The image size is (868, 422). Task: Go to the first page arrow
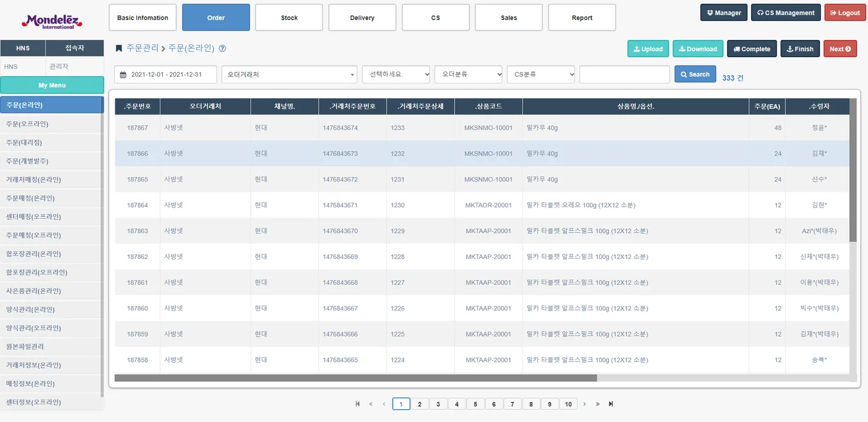point(357,404)
